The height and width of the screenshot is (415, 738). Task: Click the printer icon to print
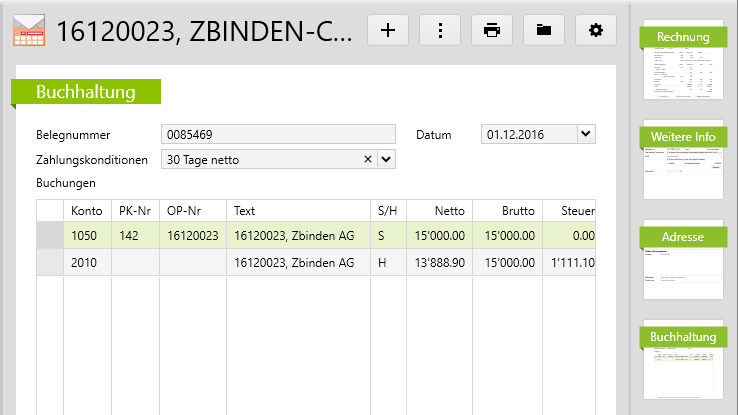[x=492, y=30]
